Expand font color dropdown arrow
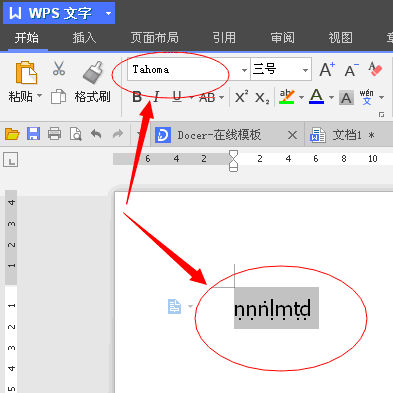The width and height of the screenshot is (393, 393). (331, 97)
